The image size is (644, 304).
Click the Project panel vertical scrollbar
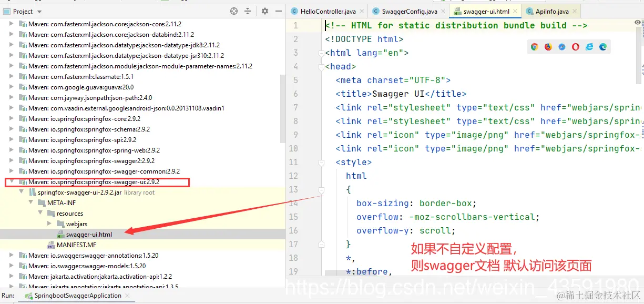[x=283, y=108]
